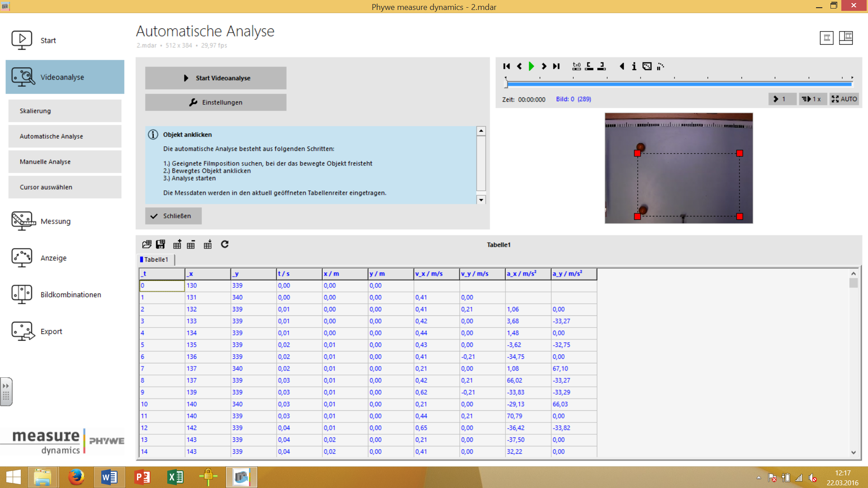Click the open table icon
Screen dimensions: 868x488
pos(146,244)
